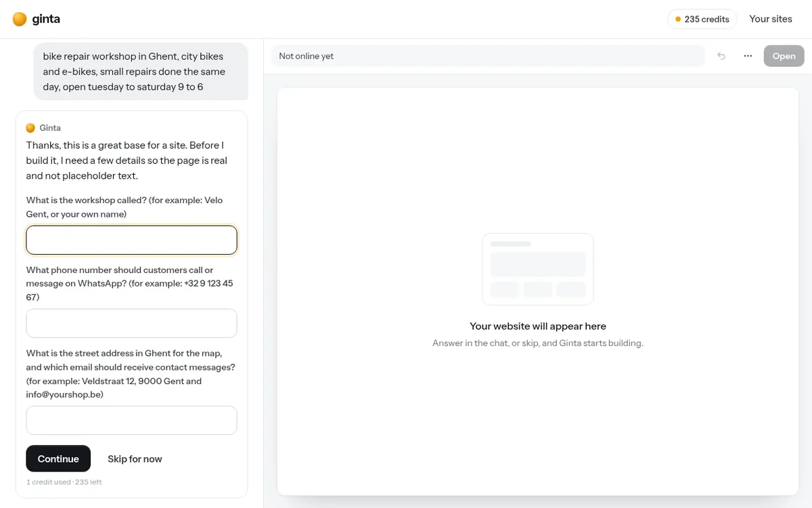This screenshot has width=812, height=508.
Task: Click the phone number input field
Action: coord(131,323)
